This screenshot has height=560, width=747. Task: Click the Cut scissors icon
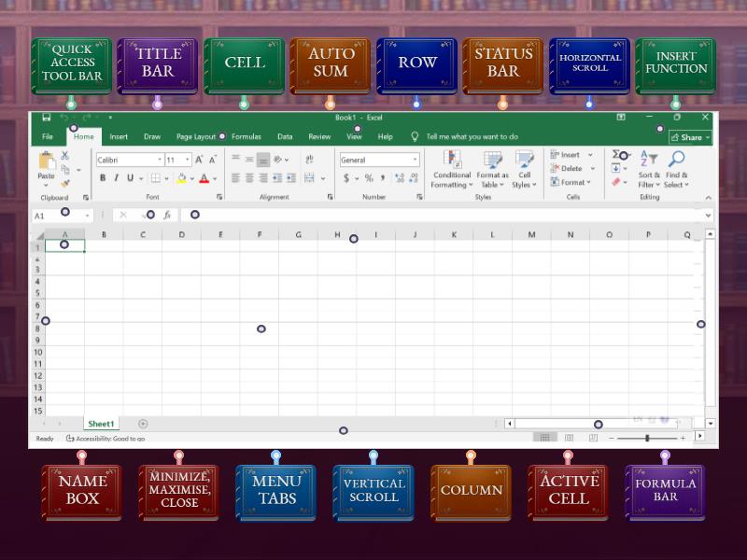click(x=65, y=155)
